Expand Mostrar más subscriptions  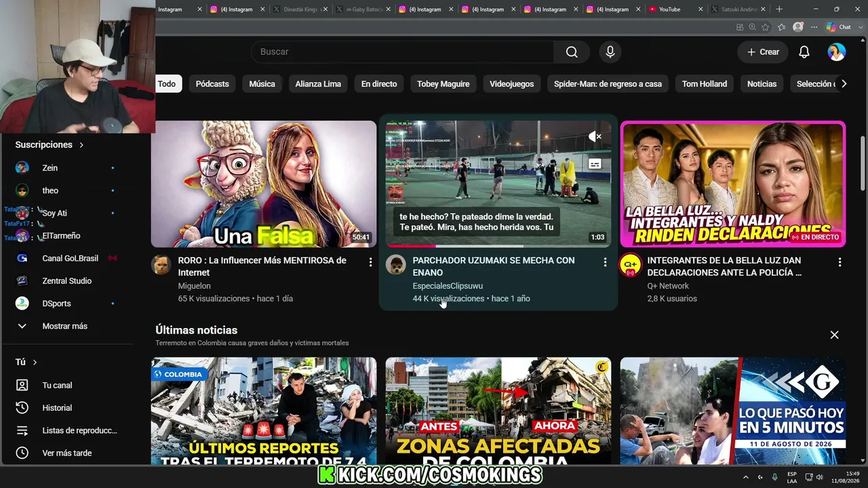[x=66, y=326]
